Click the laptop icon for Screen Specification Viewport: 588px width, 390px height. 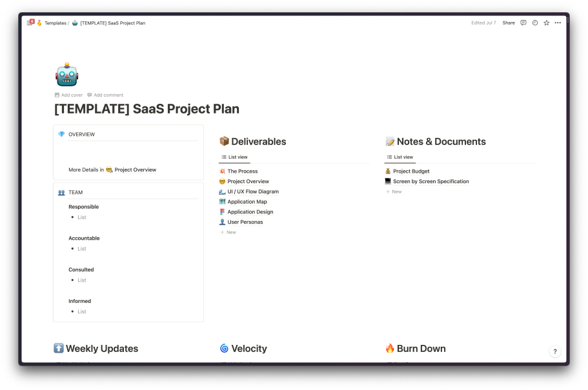[x=388, y=181]
